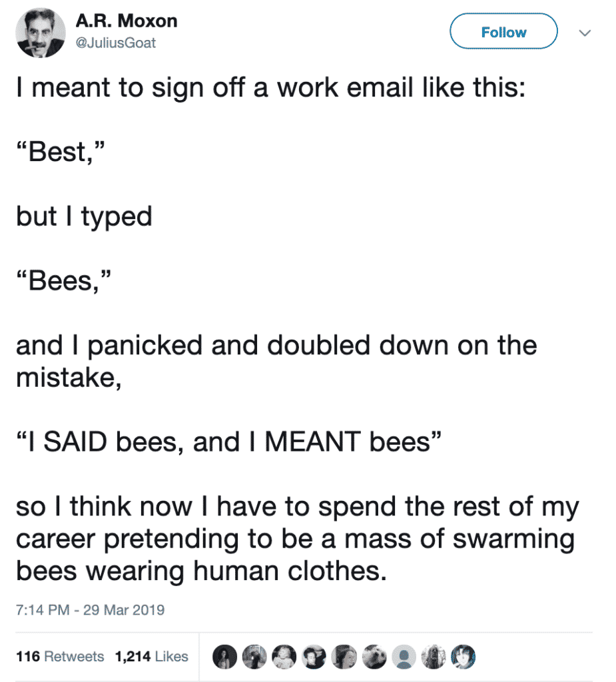Select the last avatar in the likers row
Screen dimensions: 616x682
(x=464, y=656)
